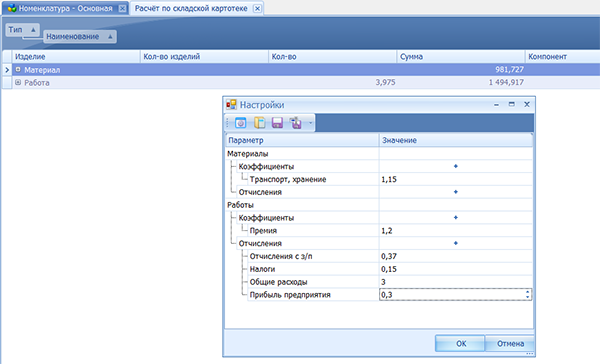Click the save-to-network floppy icon

[x=295, y=123]
